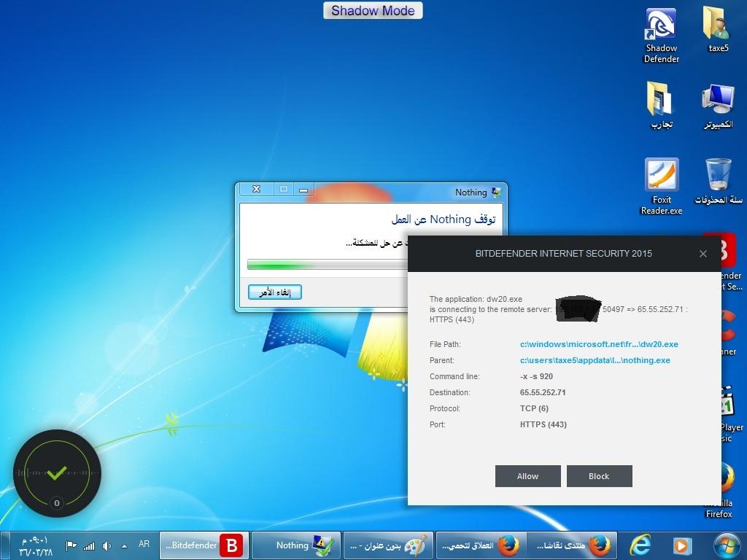Open the AR input language selector
747x560 pixels.
[x=144, y=544]
